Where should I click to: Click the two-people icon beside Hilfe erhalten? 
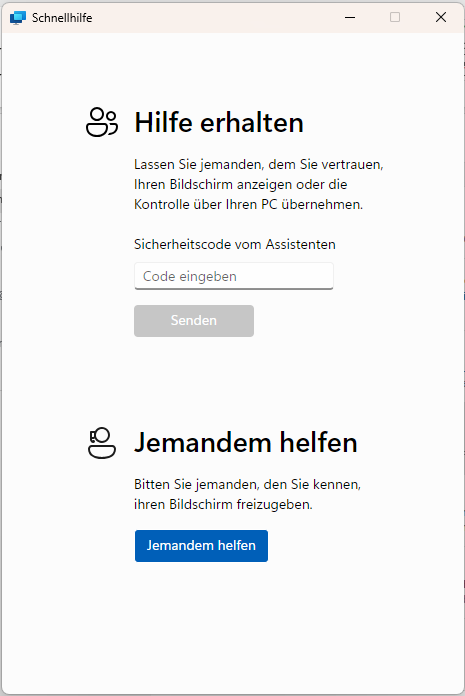pyautogui.click(x=102, y=122)
